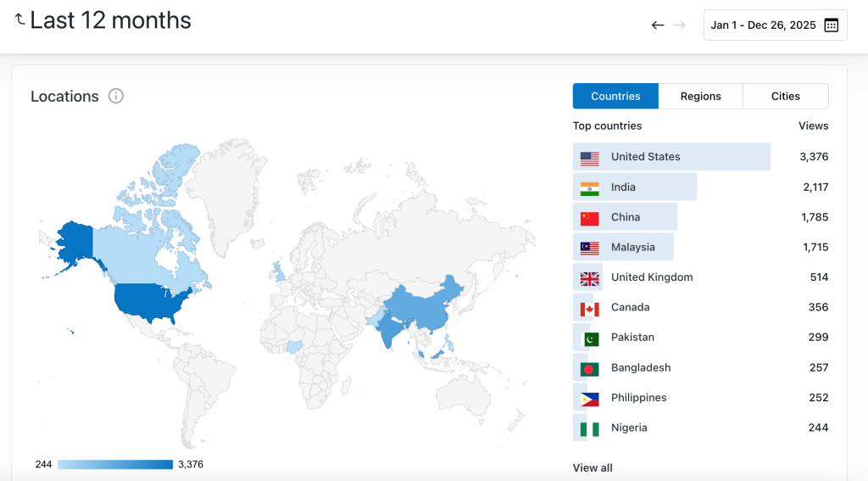Click View all under top countries
Viewport: 868px width, 481px height.
coord(593,467)
